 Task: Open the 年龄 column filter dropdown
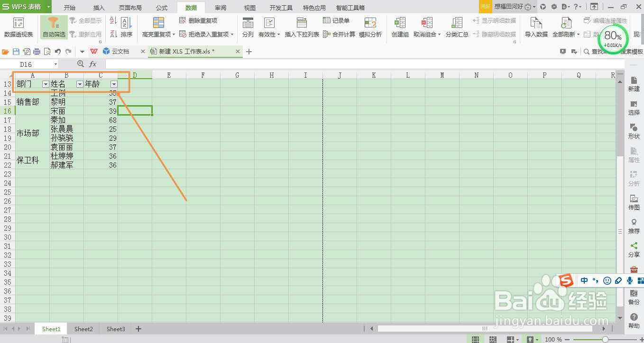click(114, 84)
